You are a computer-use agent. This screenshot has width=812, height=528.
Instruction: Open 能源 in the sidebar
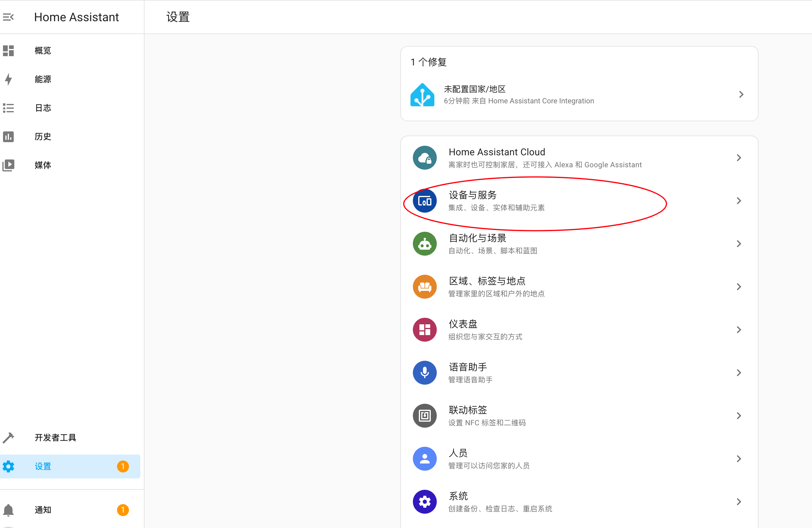click(x=43, y=79)
